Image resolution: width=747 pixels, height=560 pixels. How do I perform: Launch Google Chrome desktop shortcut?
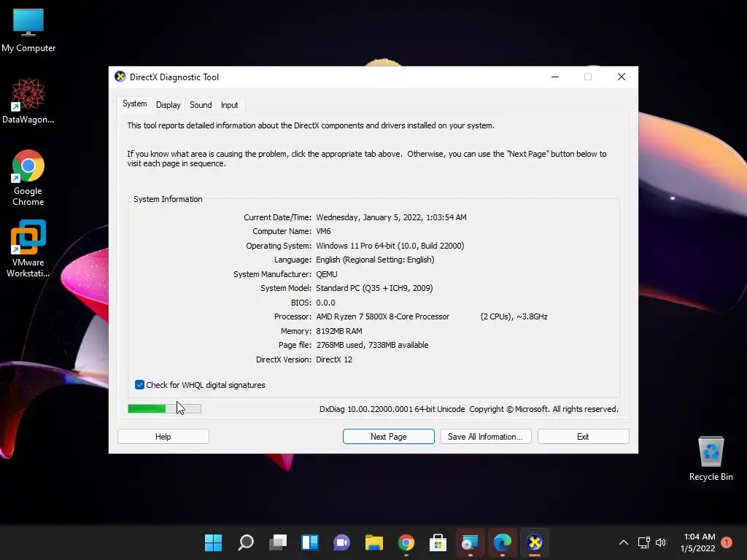pos(28,178)
